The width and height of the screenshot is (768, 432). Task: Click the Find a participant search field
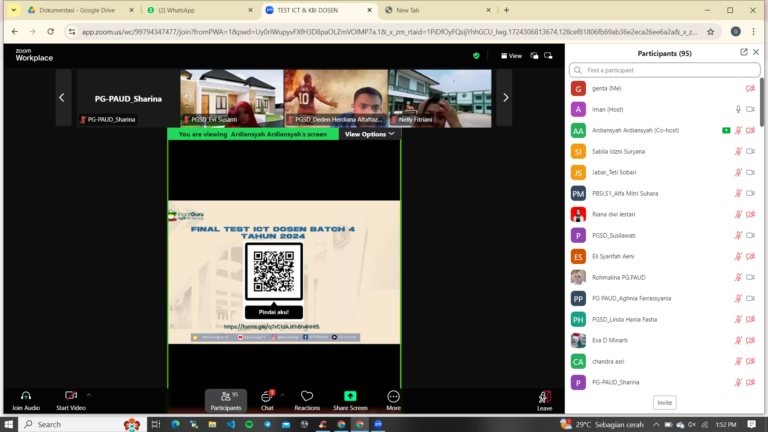pyautogui.click(x=664, y=70)
